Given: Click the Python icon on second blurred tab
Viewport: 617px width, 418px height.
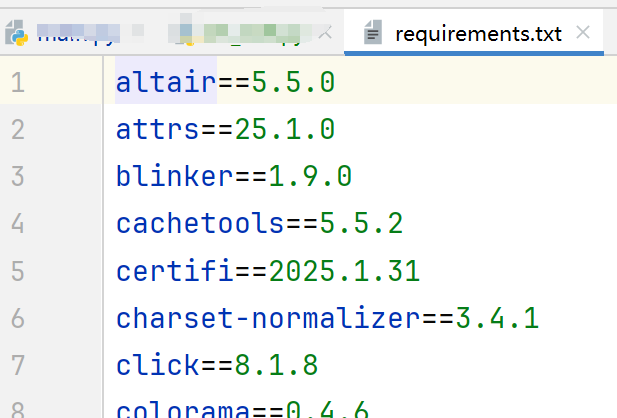Looking at the screenshot, I should [185, 34].
